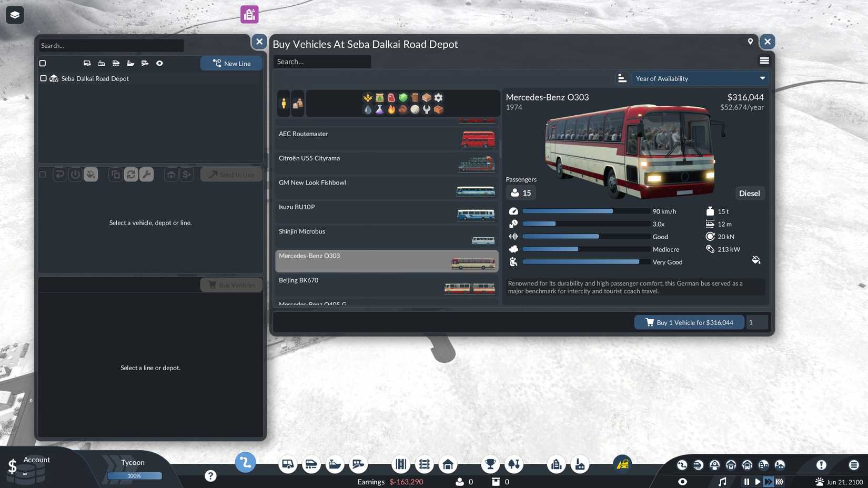Open the town buildings tool in bottom bar
The width and height of the screenshot is (868, 488).
pos(556,464)
